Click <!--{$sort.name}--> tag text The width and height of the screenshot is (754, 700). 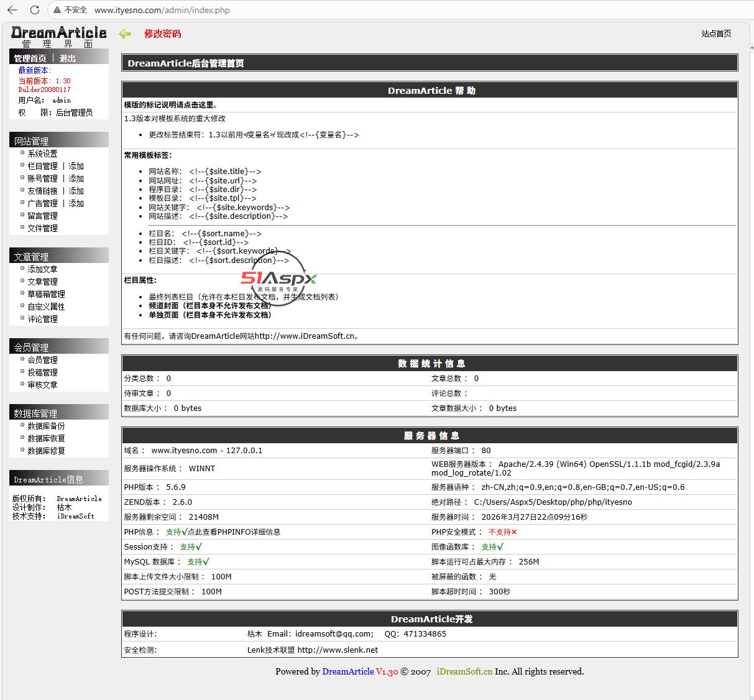tap(221, 234)
